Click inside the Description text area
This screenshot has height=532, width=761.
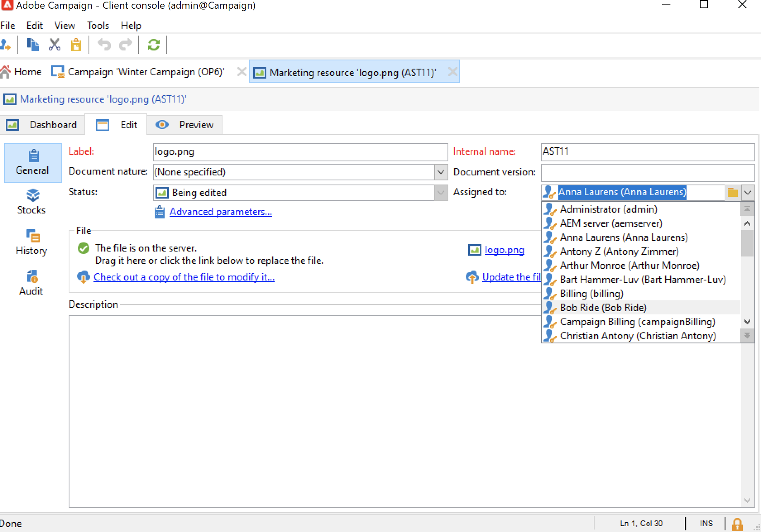coord(405,411)
